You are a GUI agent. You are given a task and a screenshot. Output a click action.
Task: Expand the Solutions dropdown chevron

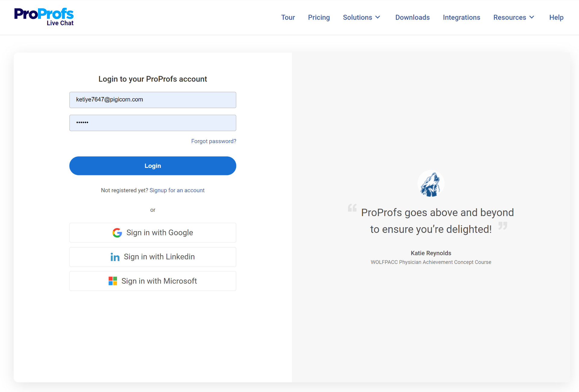tap(378, 17)
